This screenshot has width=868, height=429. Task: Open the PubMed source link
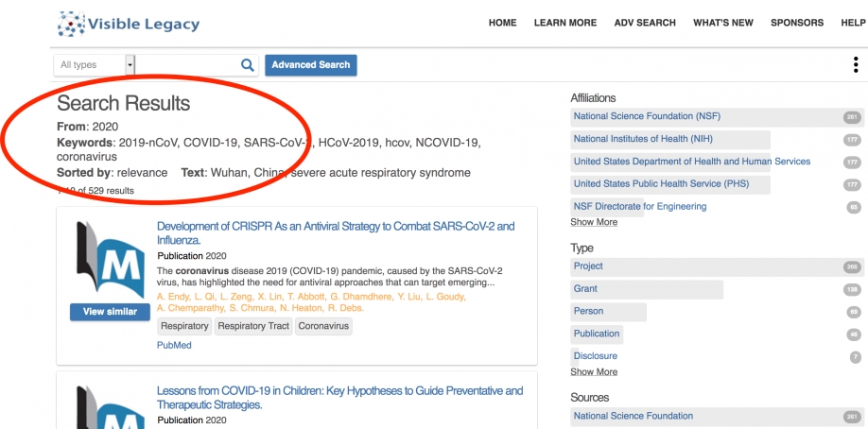coord(174,346)
